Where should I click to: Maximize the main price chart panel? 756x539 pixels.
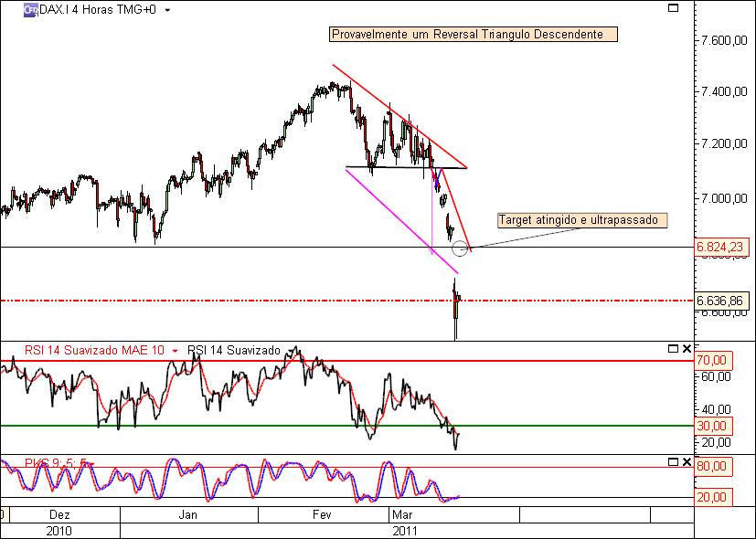[673, 7]
